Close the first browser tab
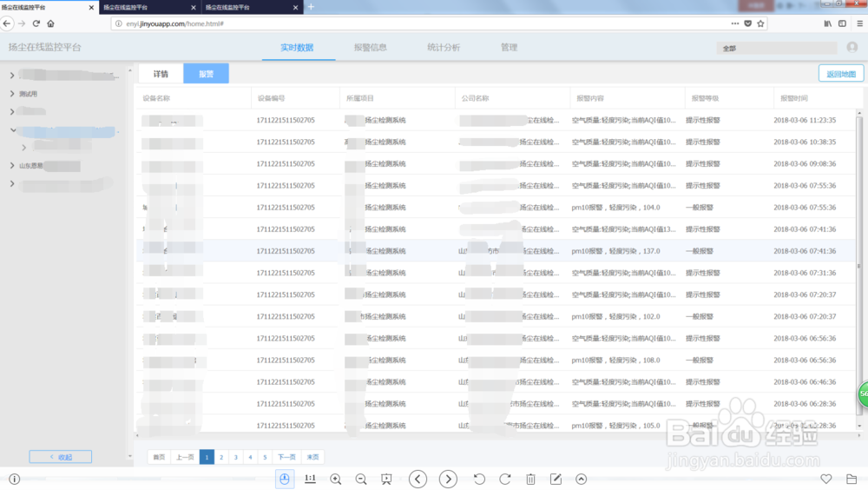Viewport: 868px width, 490px height. point(91,7)
